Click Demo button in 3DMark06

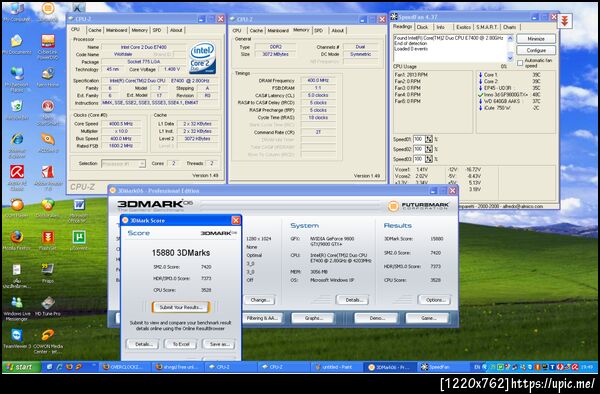[377, 318]
